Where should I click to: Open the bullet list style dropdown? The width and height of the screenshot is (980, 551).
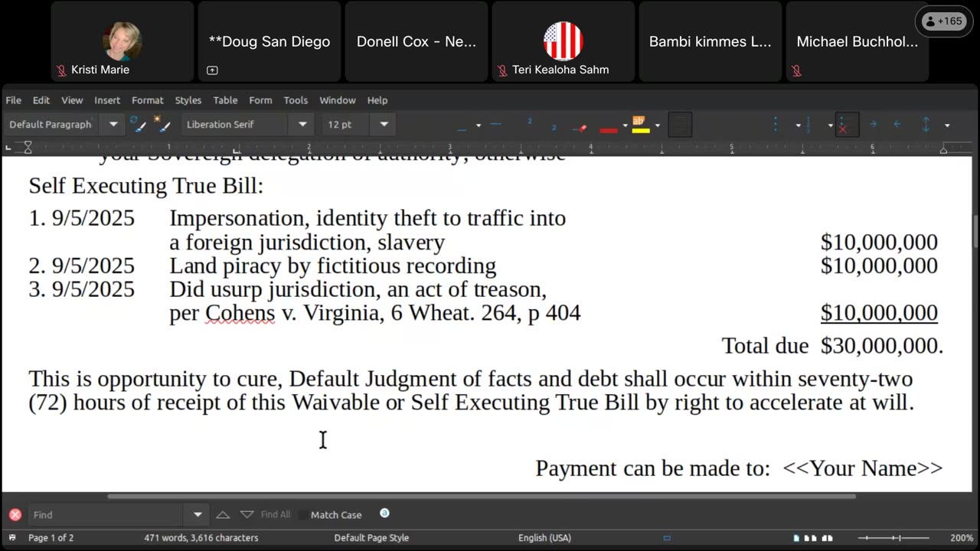[x=798, y=125]
